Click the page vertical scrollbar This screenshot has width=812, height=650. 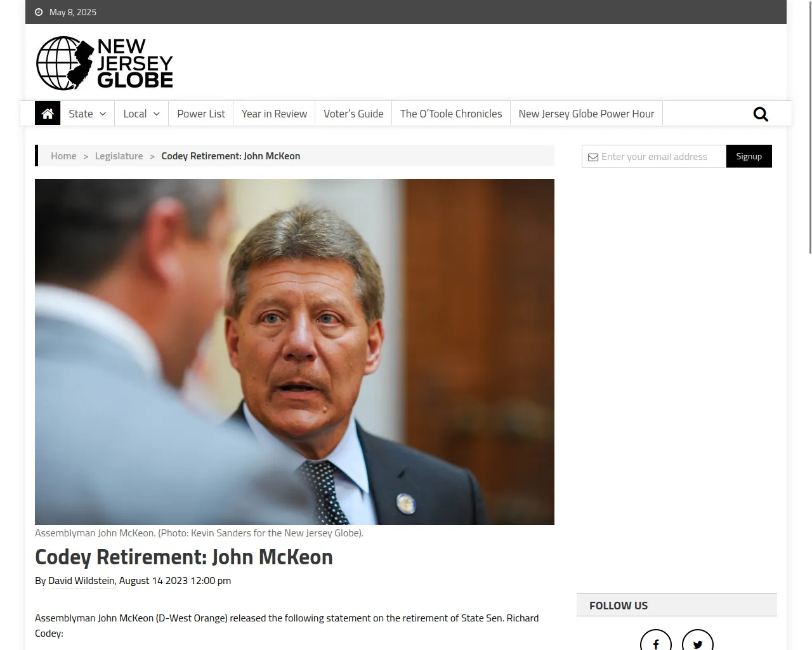click(810, 127)
